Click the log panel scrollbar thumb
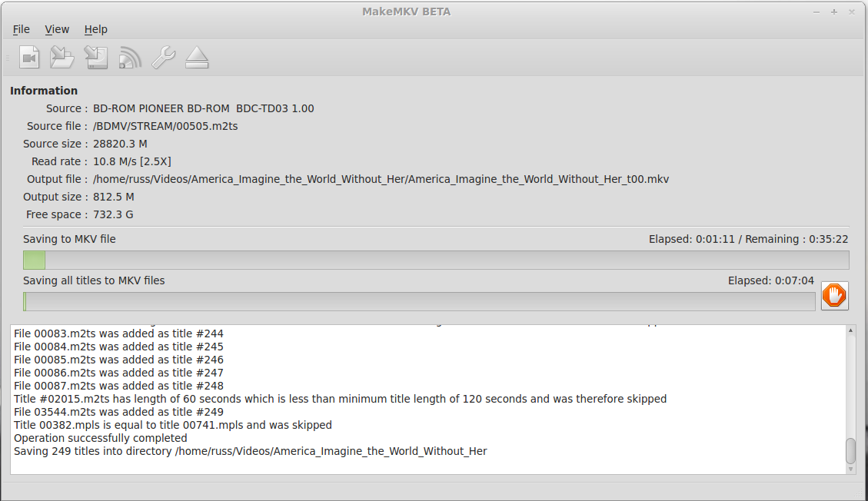Image resolution: width=868 pixels, height=501 pixels. tap(851, 451)
